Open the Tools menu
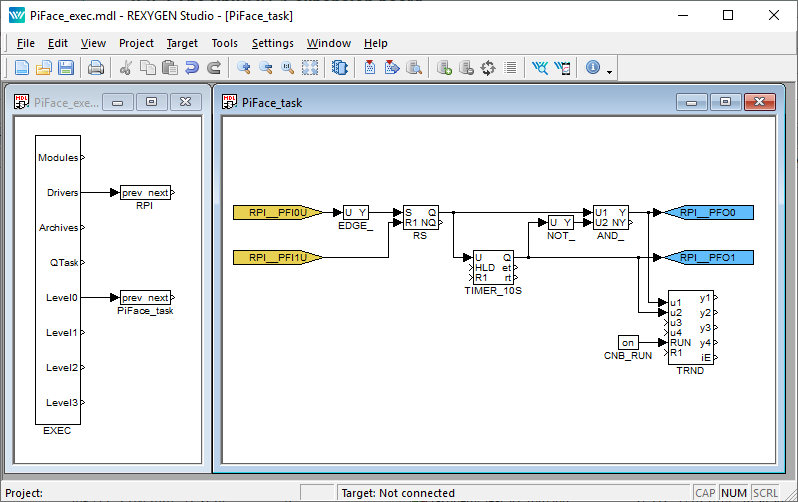This screenshot has height=502, width=798. pyautogui.click(x=224, y=43)
